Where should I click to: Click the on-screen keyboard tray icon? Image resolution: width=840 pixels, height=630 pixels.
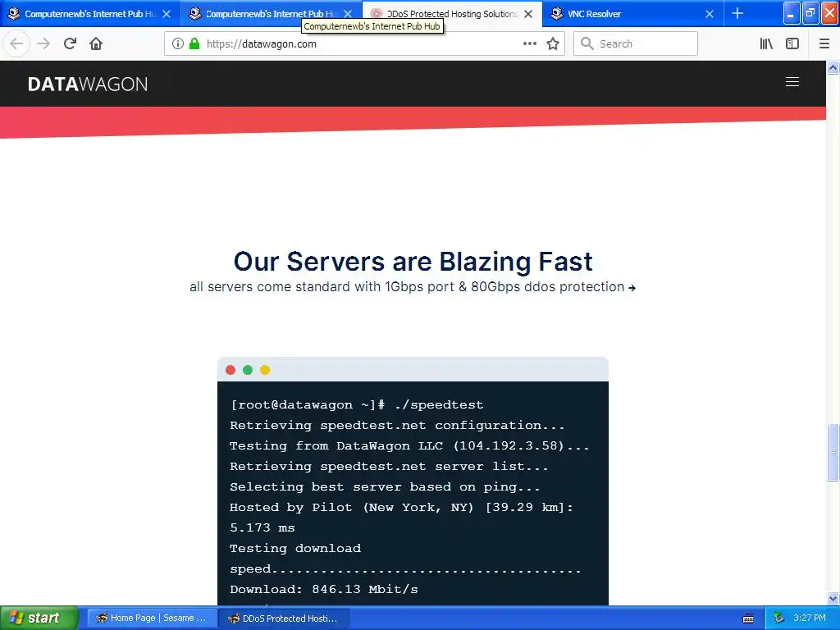point(748,619)
